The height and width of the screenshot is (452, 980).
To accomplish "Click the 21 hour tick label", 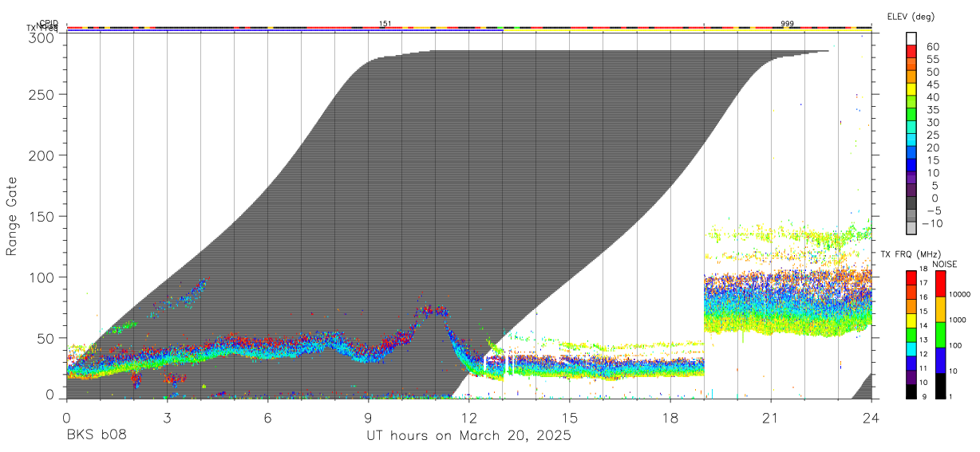I will tap(771, 417).
